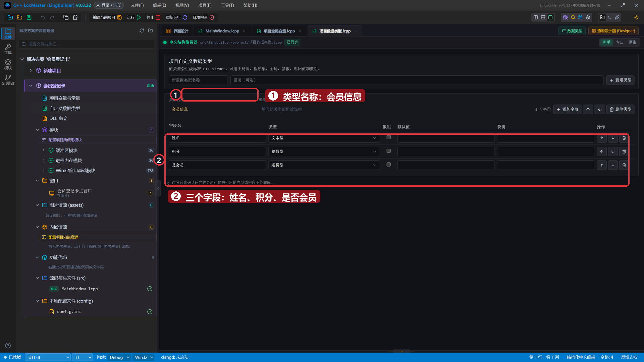Click the 添加字段 button

pos(568,109)
